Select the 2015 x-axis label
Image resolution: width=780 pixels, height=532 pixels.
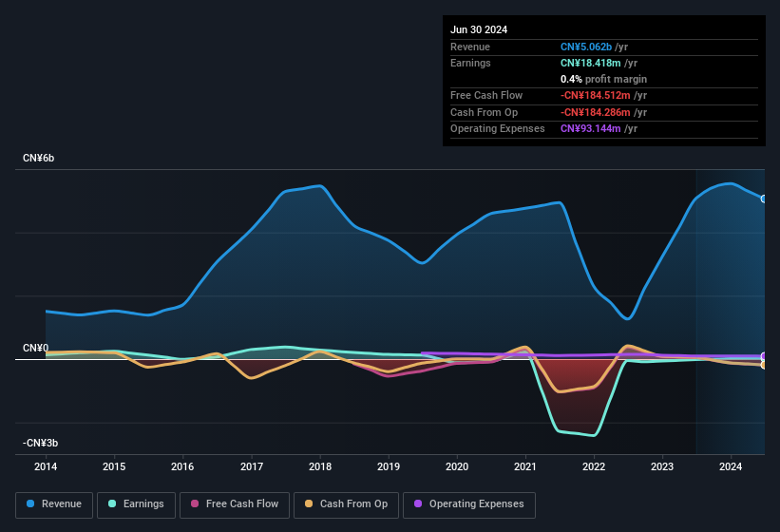(114, 466)
